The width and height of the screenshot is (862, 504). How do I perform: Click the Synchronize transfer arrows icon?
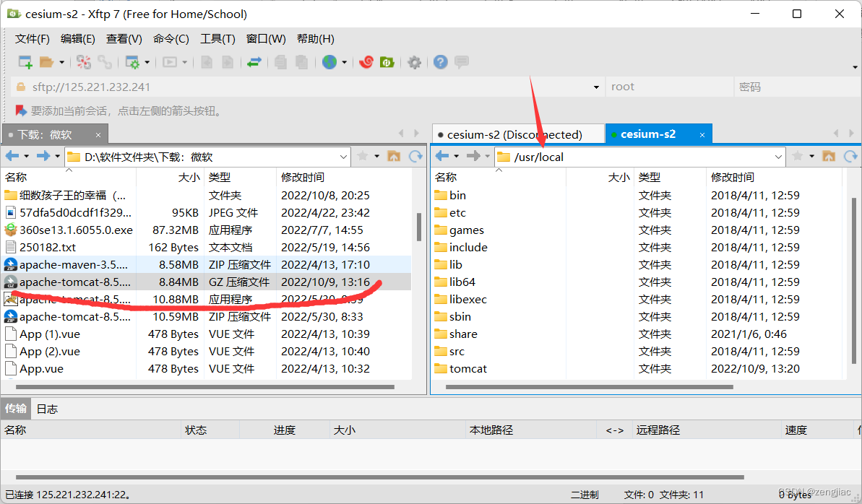coord(254,62)
